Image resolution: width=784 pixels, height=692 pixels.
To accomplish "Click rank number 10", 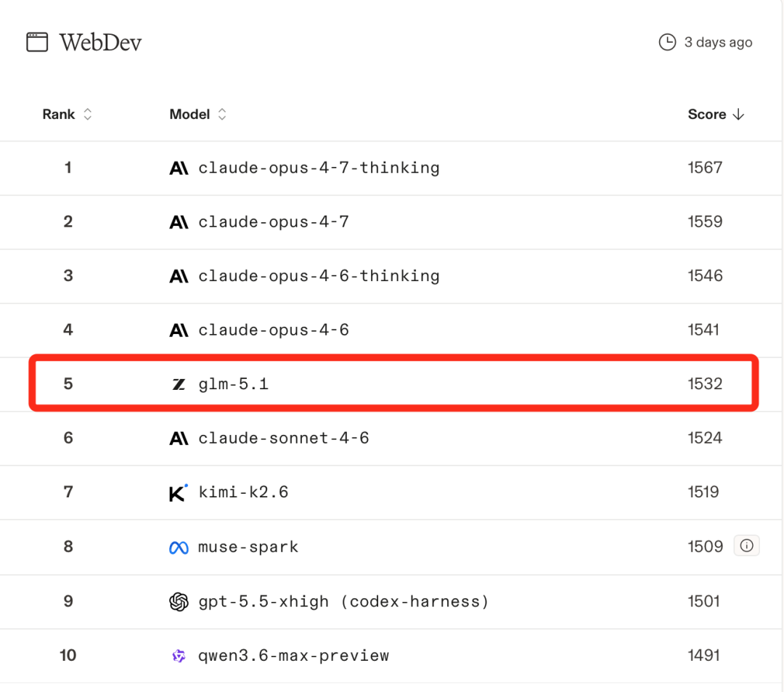I will tap(68, 655).
